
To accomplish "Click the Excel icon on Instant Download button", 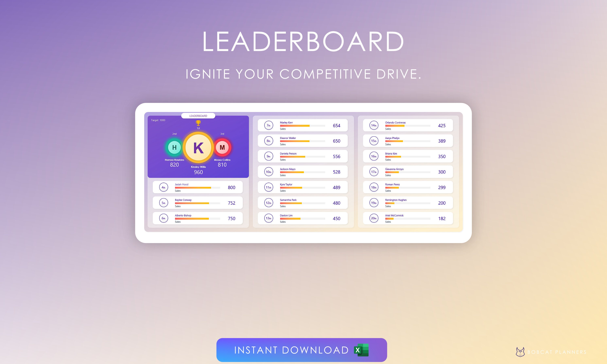I will pos(373,347).
